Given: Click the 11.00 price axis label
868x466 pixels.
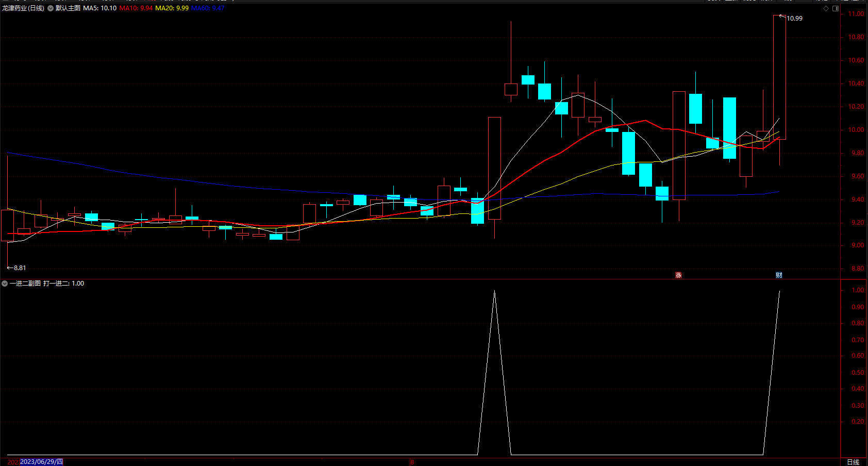Looking at the screenshot, I should point(856,14).
